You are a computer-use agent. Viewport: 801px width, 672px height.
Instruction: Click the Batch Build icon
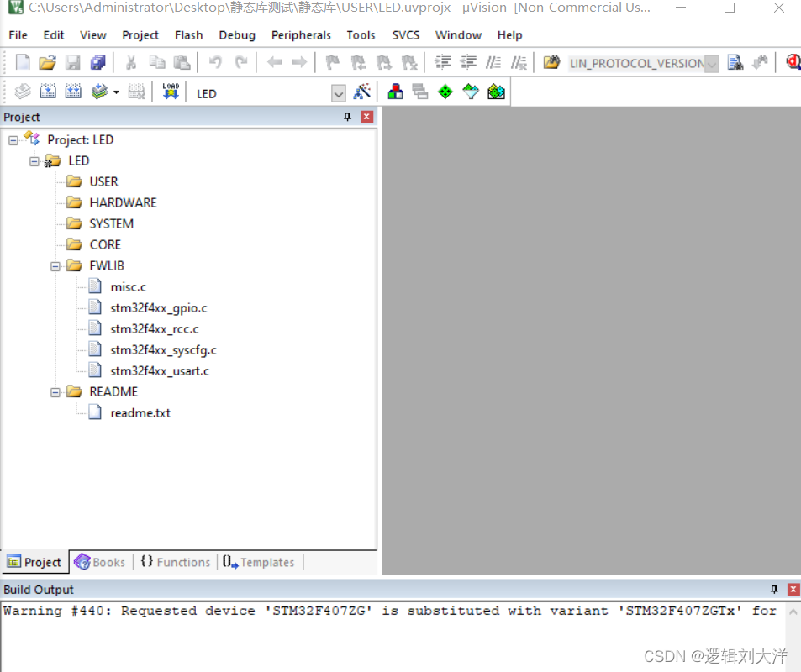point(99,92)
